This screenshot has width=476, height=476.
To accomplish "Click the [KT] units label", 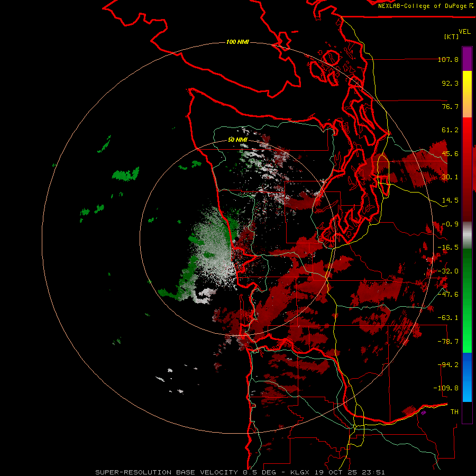I will [452, 36].
